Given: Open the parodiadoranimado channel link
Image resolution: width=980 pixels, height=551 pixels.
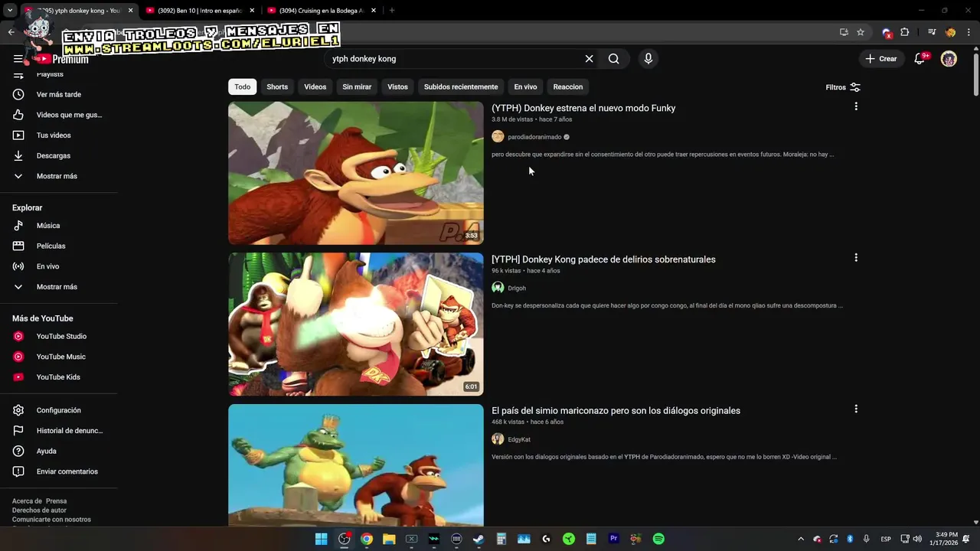Looking at the screenshot, I should [534, 137].
